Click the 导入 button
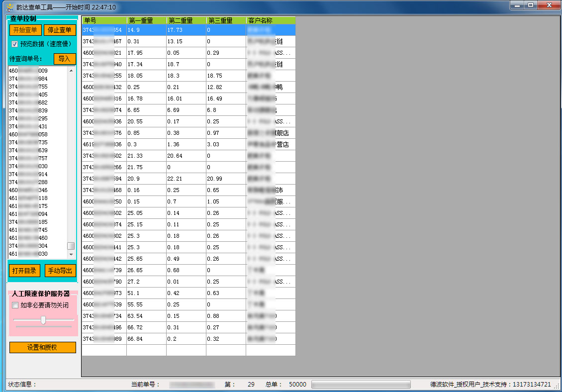Viewport: 562px width, 392px height. click(x=65, y=59)
